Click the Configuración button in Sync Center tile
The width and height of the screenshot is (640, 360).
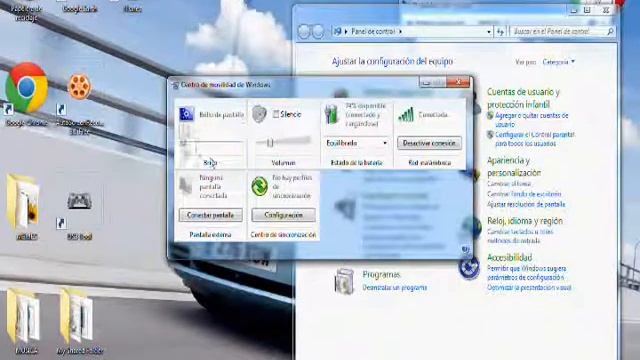point(284,215)
